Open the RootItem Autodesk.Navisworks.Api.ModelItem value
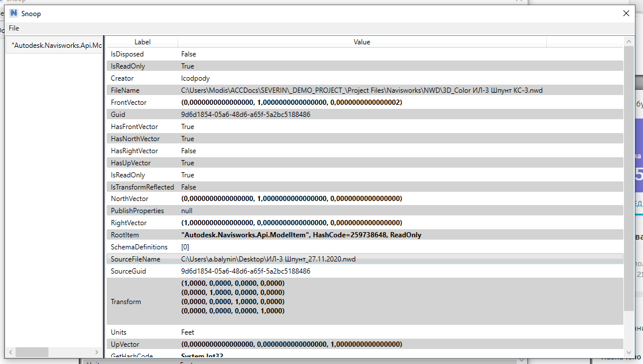Image resolution: width=643 pixels, height=364 pixels. pyautogui.click(x=301, y=235)
